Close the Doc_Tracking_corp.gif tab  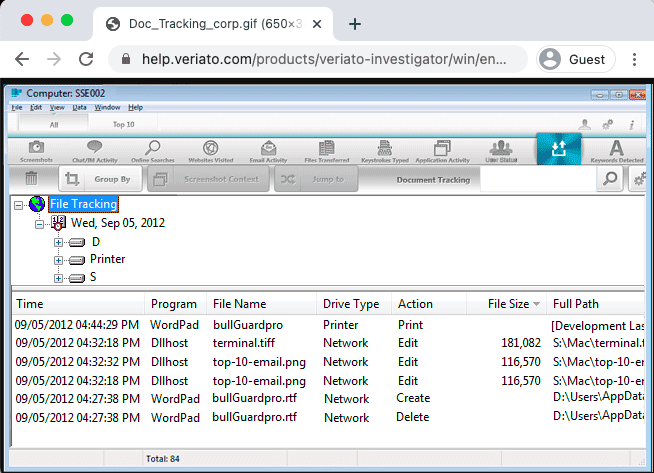pyautogui.click(x=317, y=24)
